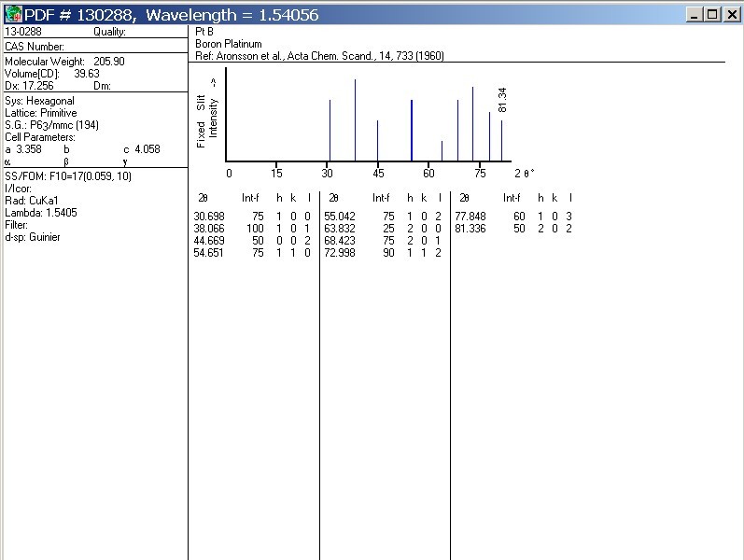Image resolution: width=744 pixels, height=560 pixels.
Task: Click the first 2θ column header
Action: click(204, 198)
